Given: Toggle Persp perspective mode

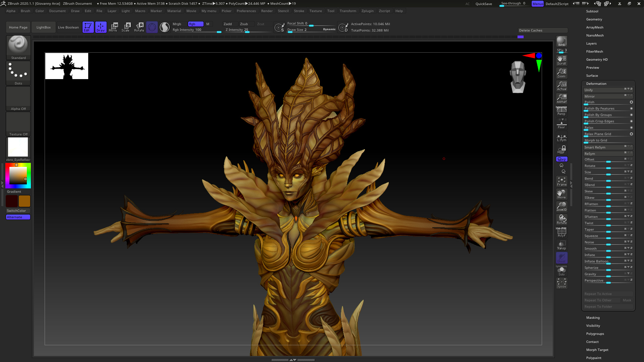Looking at the screenshot, I should tap(561, 111).
